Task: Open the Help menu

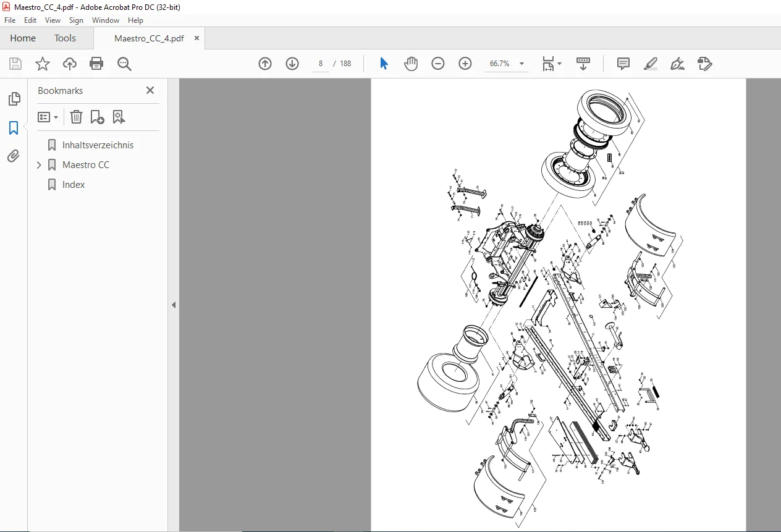Action: (x=135, y=20)
